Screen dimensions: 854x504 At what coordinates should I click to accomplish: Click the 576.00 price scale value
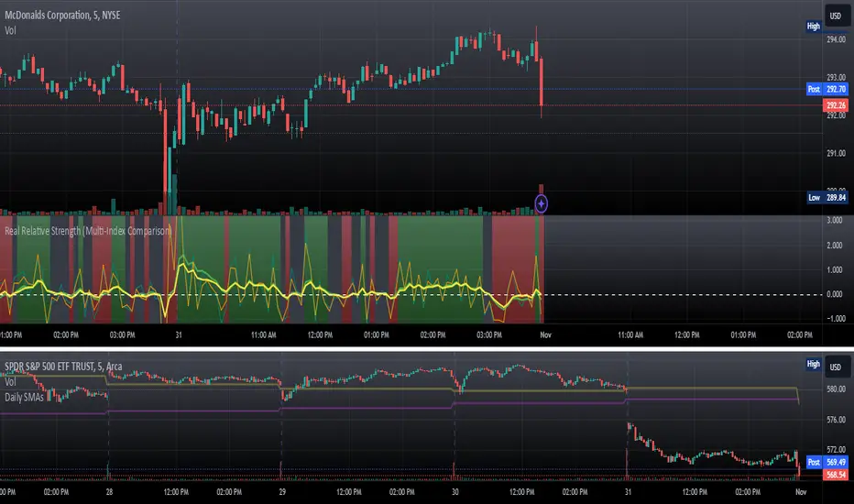tap(836, 420)
